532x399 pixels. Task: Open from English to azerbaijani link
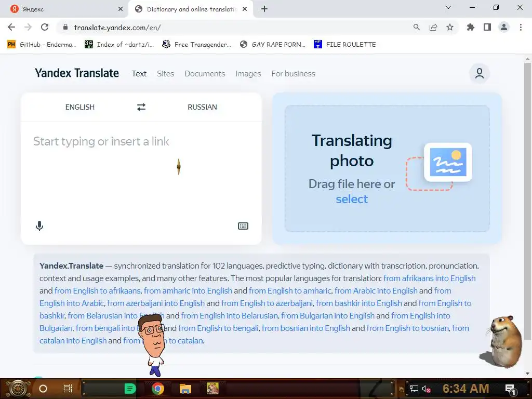tap(268, 303)
